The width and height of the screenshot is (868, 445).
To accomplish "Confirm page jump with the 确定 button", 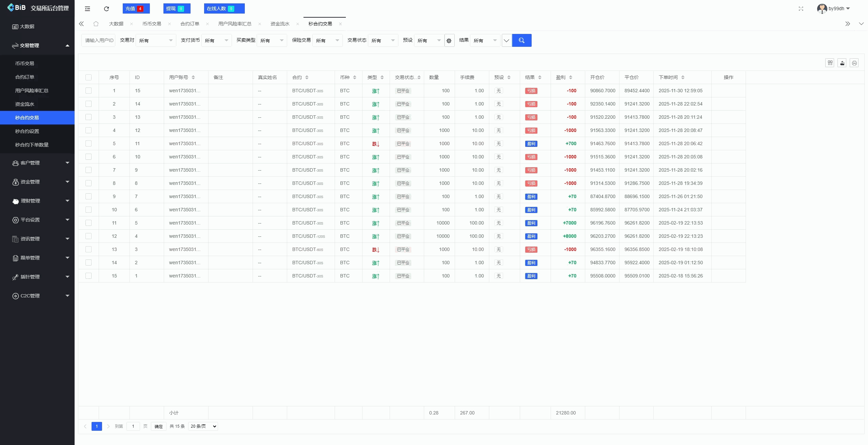I will [x=158, y=426].
